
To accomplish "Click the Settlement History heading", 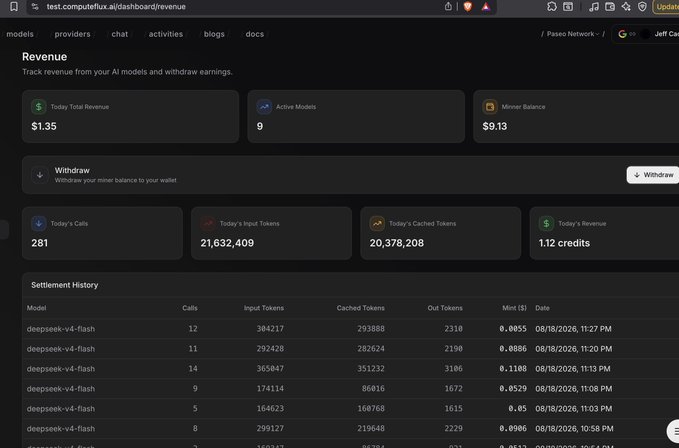I will [x=65, y=285].
